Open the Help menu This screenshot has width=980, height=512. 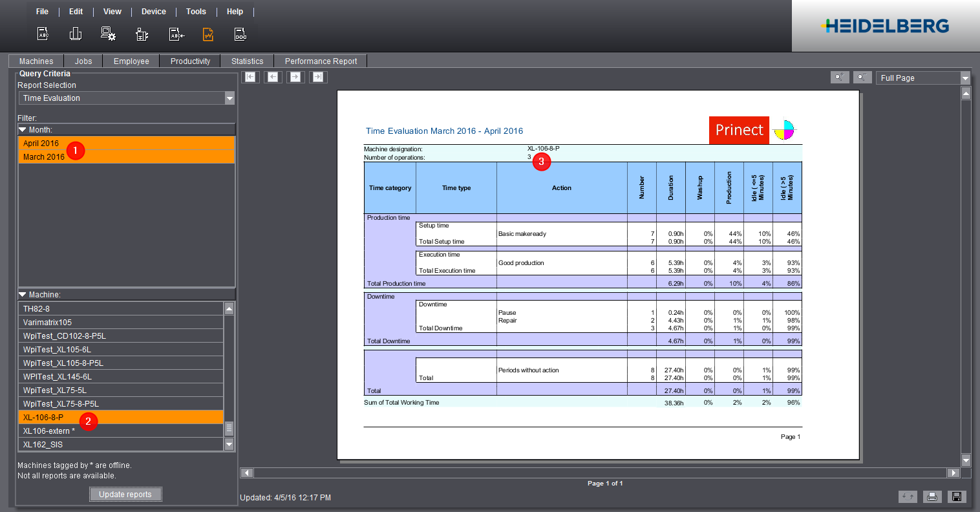[x=235, y=12]
